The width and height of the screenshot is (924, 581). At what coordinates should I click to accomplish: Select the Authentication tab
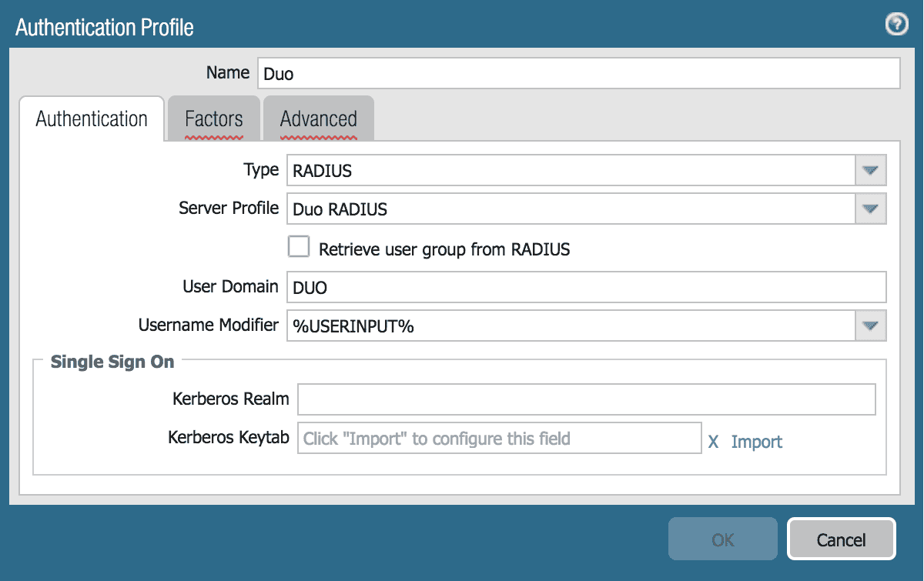coord(91,119)
